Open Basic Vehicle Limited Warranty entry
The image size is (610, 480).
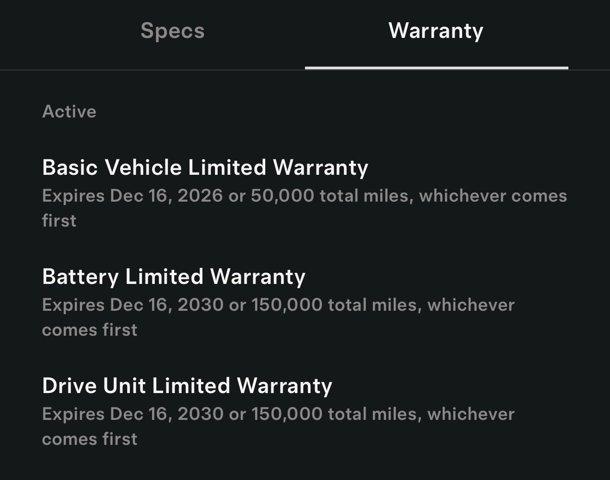(x=205, y=167)
